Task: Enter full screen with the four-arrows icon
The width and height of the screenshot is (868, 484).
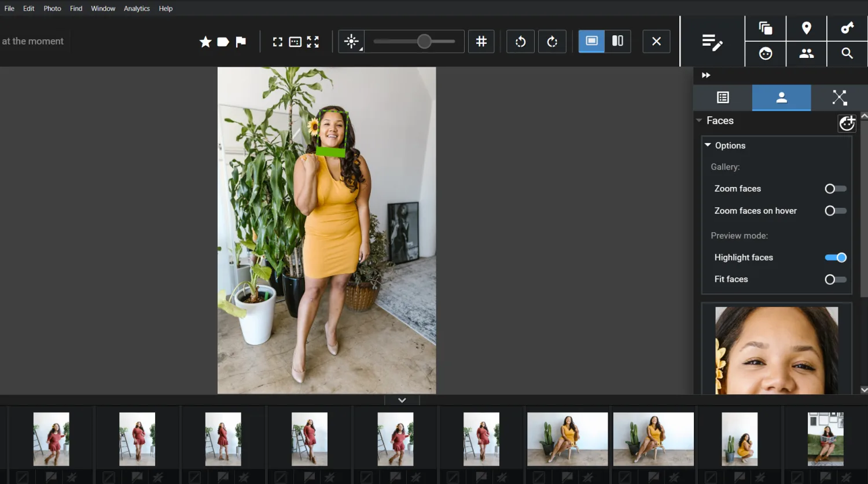Action: pyautogui.click(x=313, y=42)
